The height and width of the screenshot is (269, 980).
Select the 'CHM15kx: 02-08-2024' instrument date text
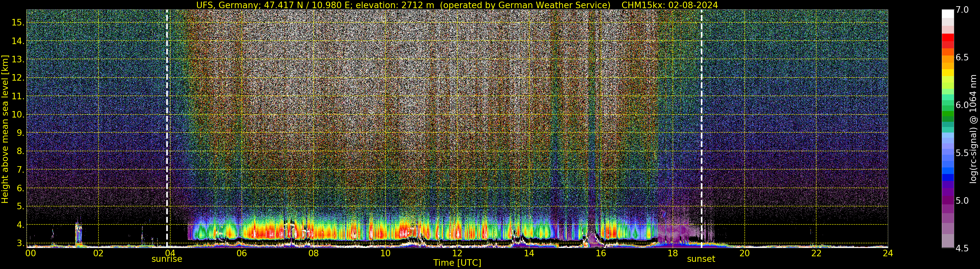coord(669,5)
